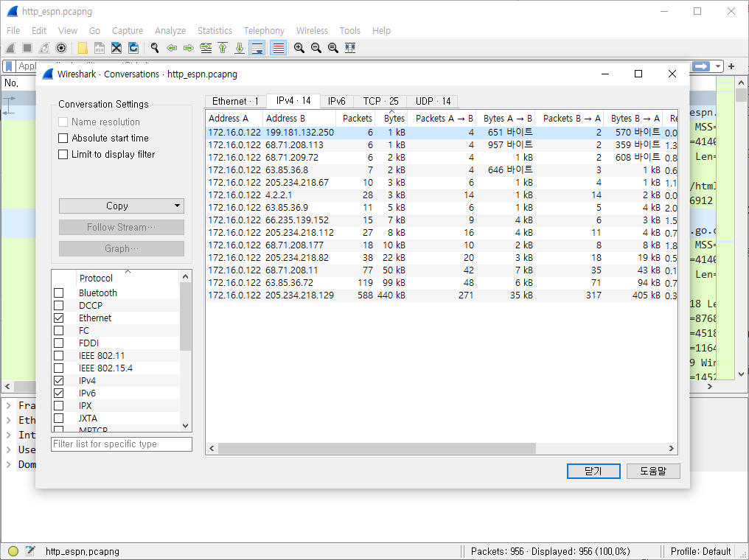This screenshot has width=749, height=560.
Task: Check Limit to display filter
Action: (63, 155)
